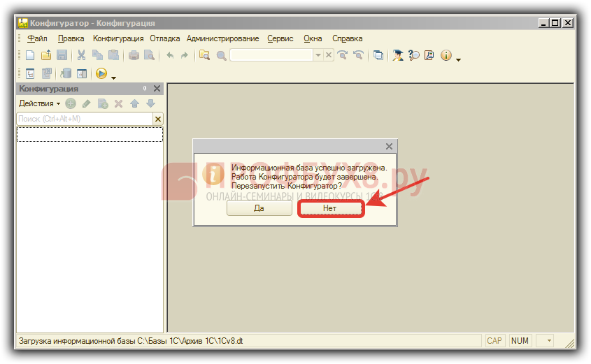The width and height of the screenshot is (591, 364).
Task: Open the Администрирование menu
Action: (x=223, y=38)
